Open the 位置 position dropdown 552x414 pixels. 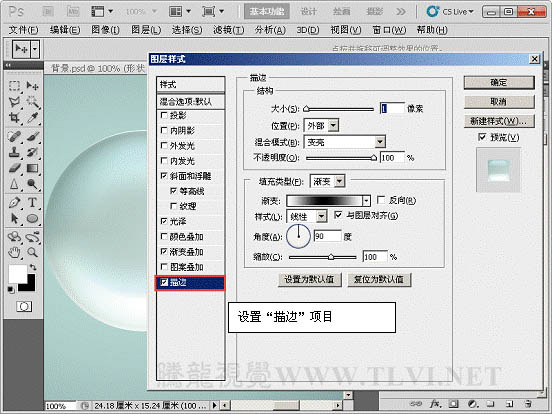333,125
